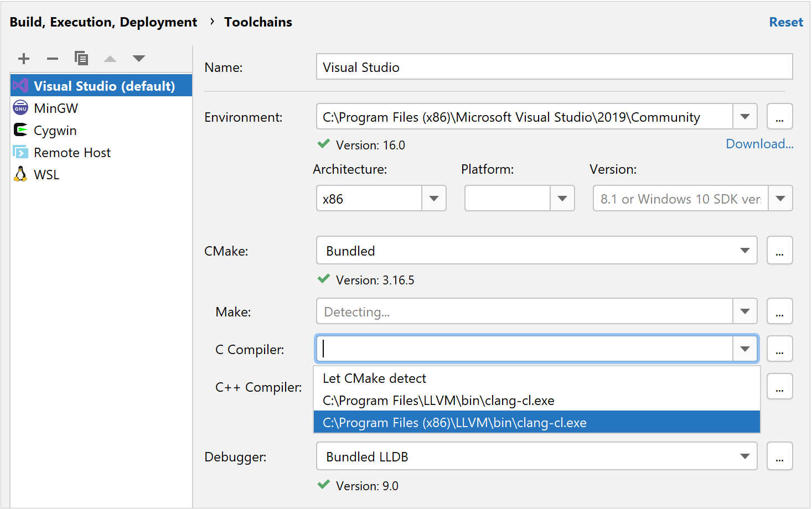Open the Platform dropdown

coord(562,199)
